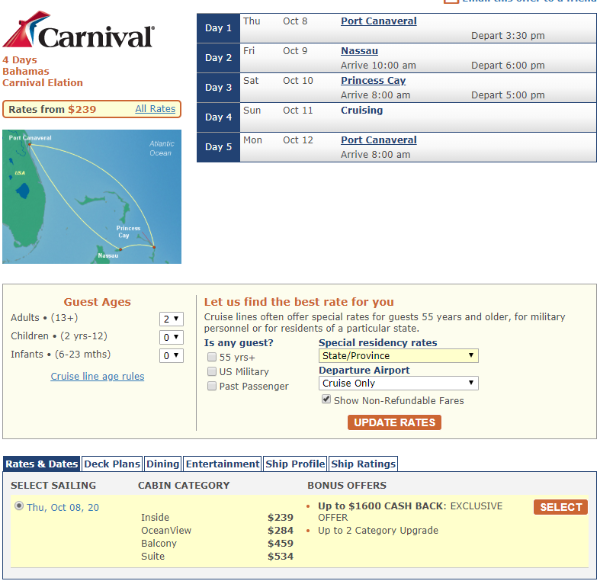Expand the Infants count dropdown
The width and height of the screenshot is (600, 581).
pos(171,356)
